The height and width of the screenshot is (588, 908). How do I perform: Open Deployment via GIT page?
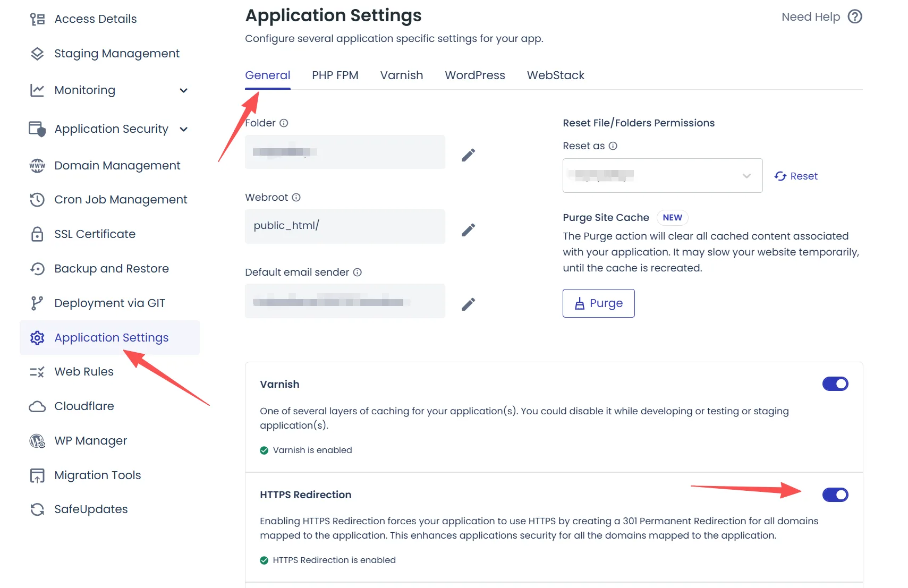click(109, 303)
